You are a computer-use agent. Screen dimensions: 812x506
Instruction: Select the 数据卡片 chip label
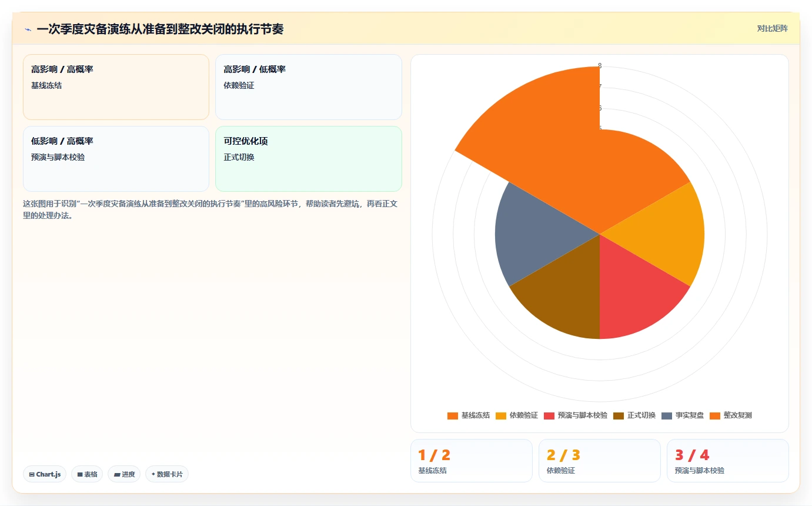170,474
